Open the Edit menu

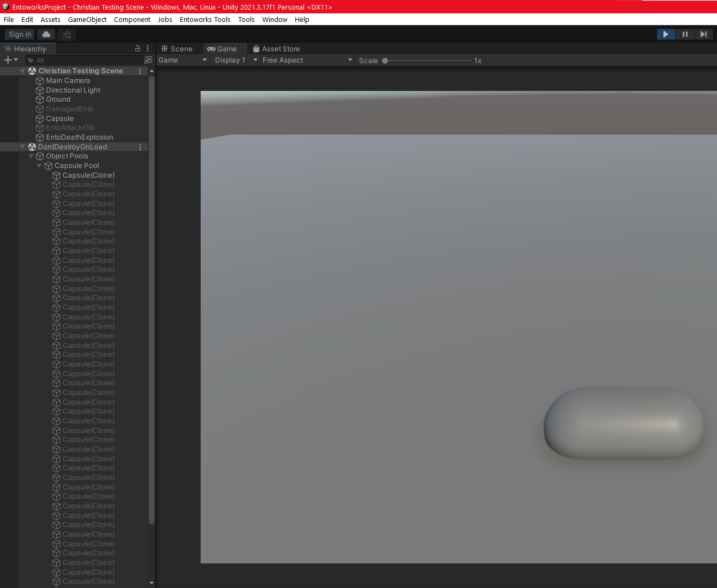click(27, 19)
